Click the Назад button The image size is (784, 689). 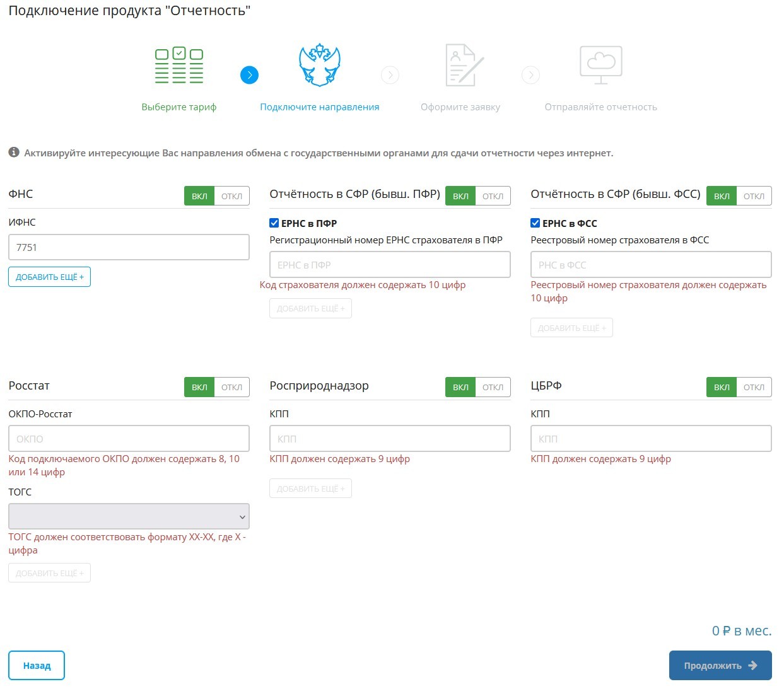(x=37, y=666)
